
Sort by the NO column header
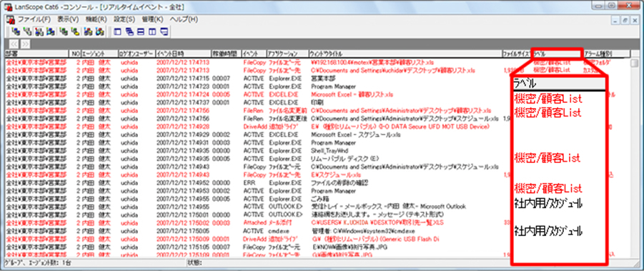[75, 54]
